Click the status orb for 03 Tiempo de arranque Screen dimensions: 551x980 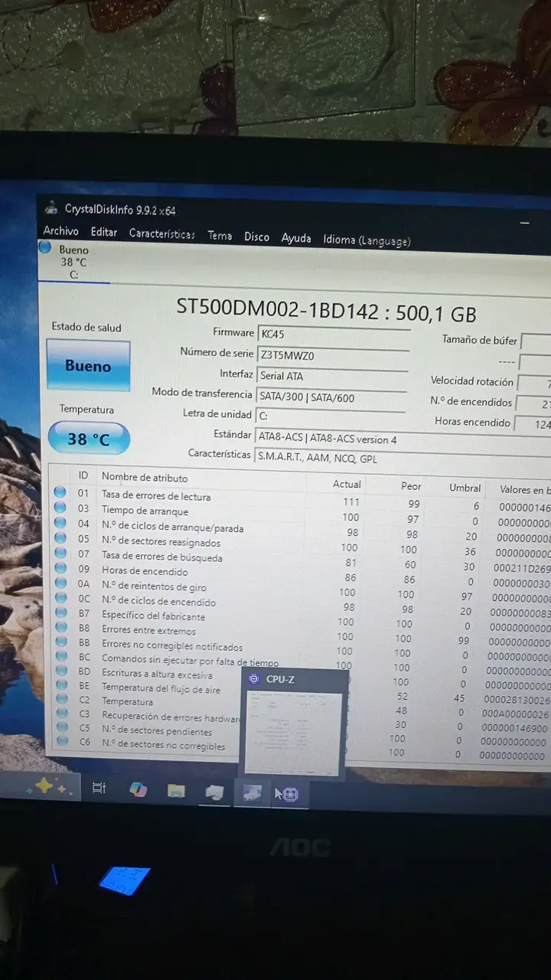[60, 508]
